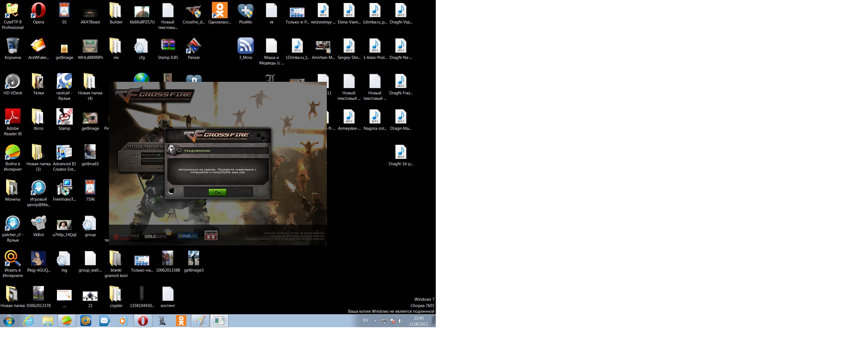
Task: Select the Фото folder
Action: (x=38, y=120)
